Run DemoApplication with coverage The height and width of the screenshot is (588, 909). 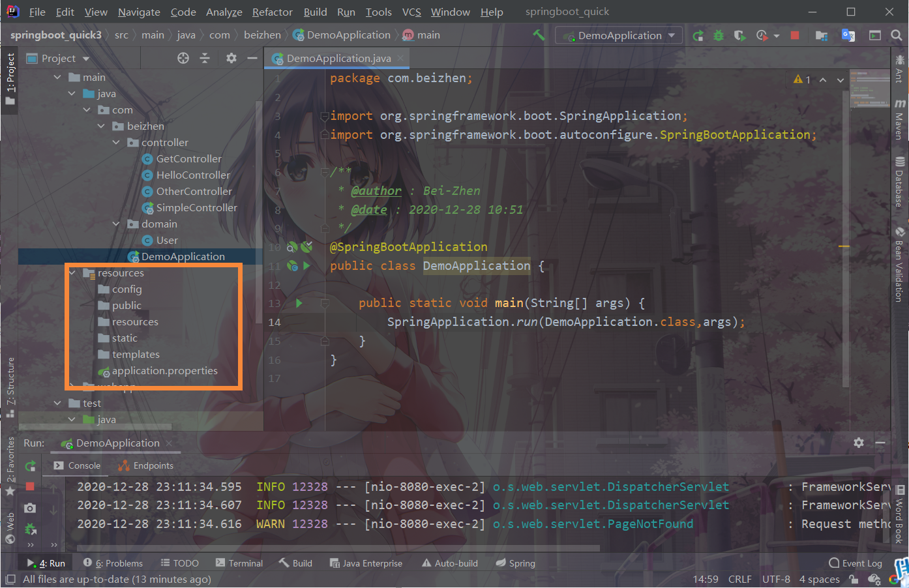(739, 35)
